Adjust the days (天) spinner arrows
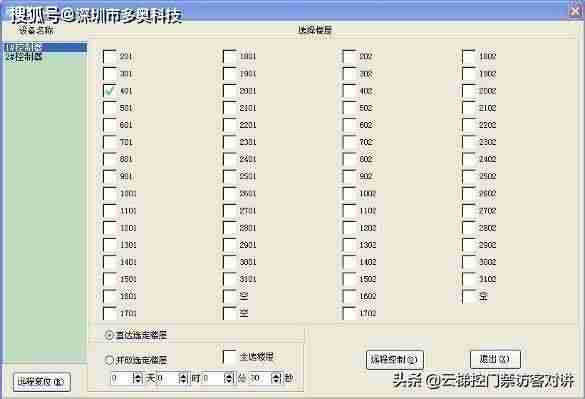 pos(138,378)
